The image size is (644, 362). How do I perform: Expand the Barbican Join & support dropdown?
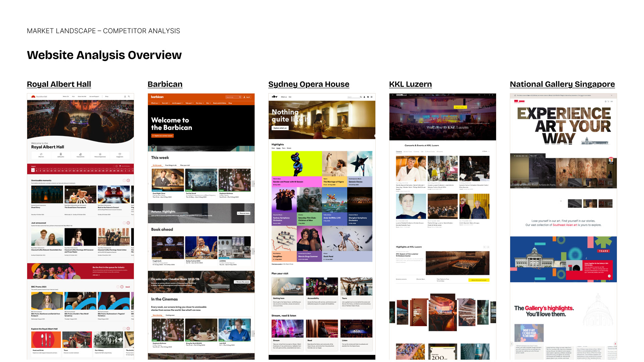pyautogui.click(x=178, y=103)
